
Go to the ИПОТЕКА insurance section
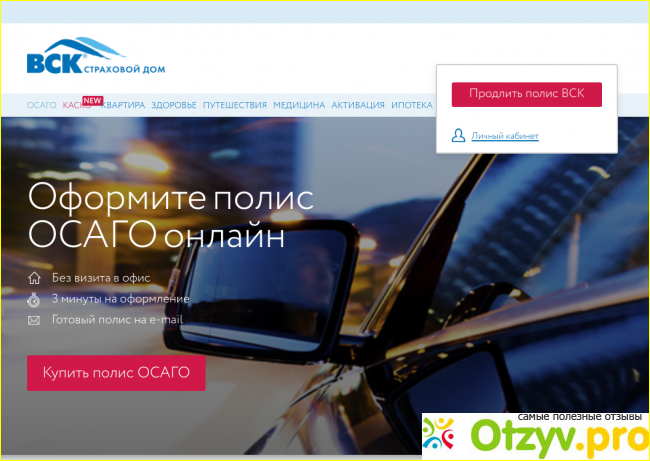tap(412, 105)
